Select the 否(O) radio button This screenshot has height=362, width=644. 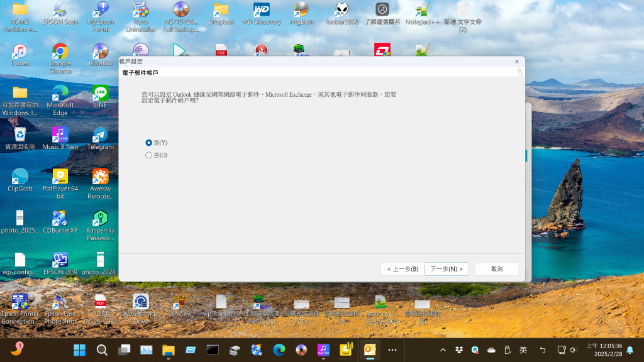pos(149,155)
